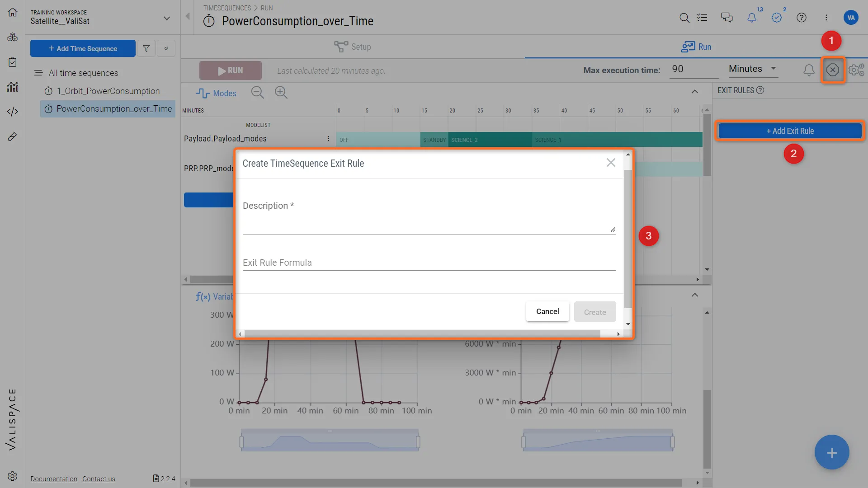868x488 pixels.
Task: Collapse the Variables section chevron
Action: click(x=695, y=295)
